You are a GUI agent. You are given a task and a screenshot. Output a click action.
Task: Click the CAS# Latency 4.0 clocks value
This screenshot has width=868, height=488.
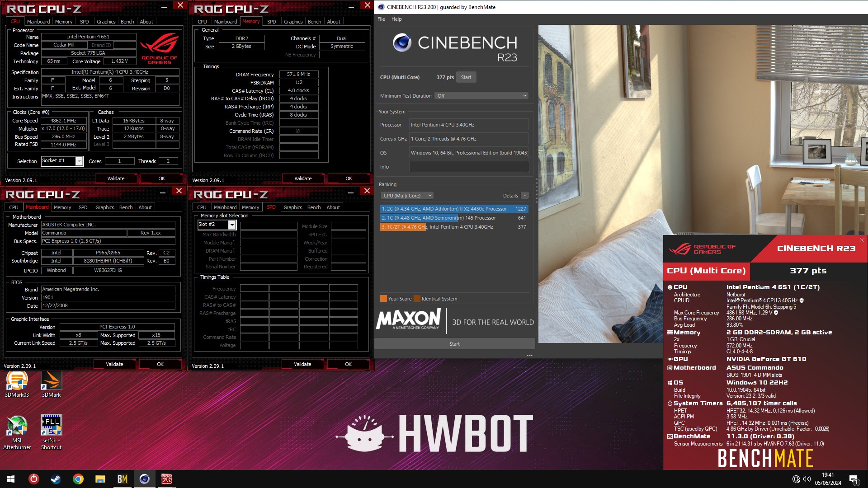click(x=298, y=90)
